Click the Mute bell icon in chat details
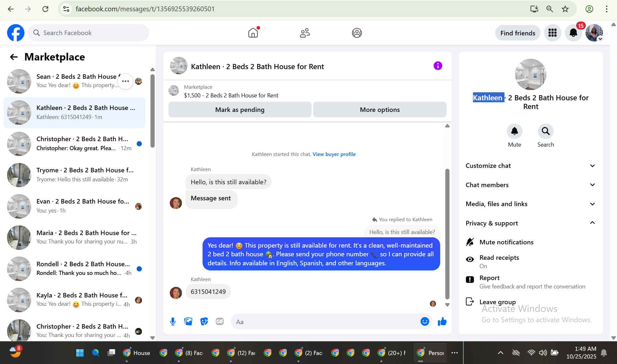 pos(514,131)
